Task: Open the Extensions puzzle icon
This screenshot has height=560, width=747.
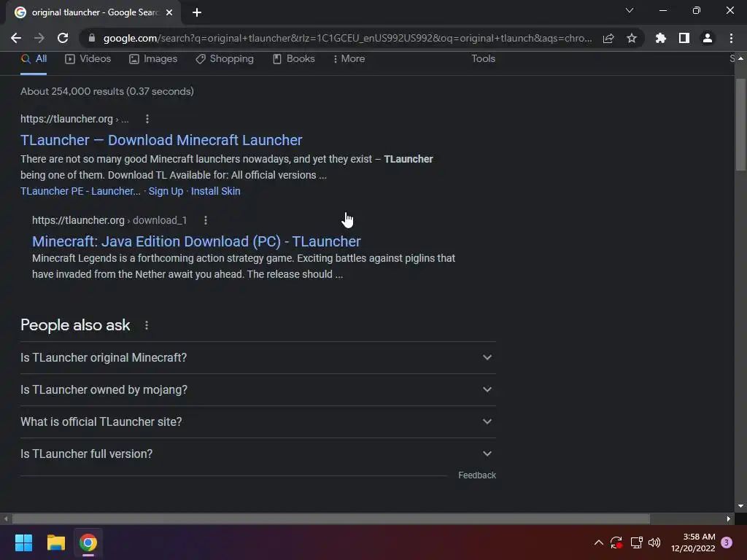Action: [661, 38]
